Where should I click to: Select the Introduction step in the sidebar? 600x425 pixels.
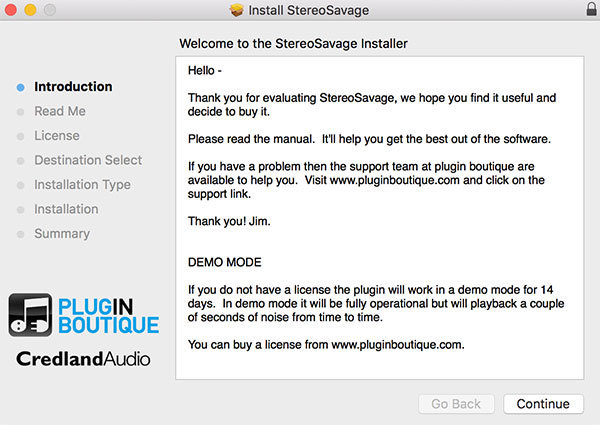[x=73, y=87]
